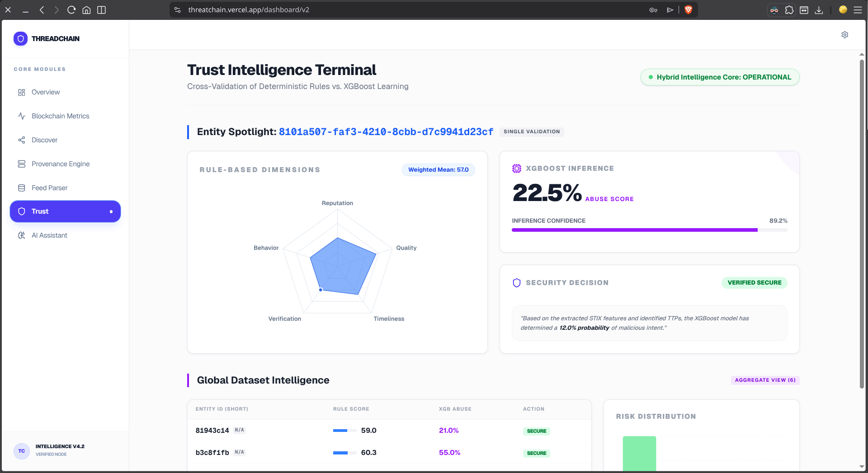
Task: Click the entity ID link 8101a507-faf3
Action: click(386, 132)
